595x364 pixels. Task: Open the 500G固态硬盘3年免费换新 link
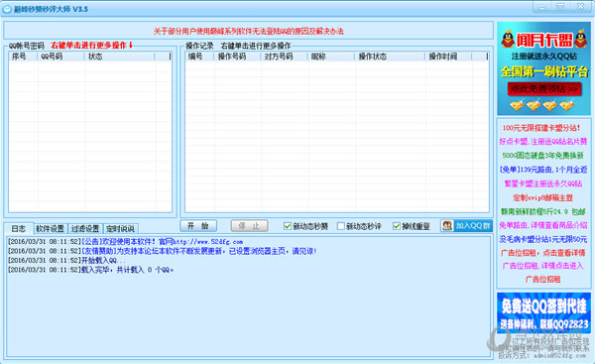coord(542,156)
